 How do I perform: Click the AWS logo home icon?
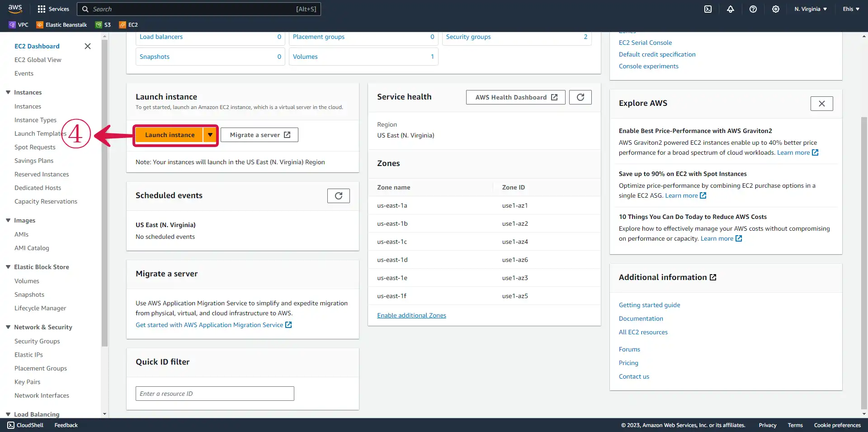tap(15, 9)
